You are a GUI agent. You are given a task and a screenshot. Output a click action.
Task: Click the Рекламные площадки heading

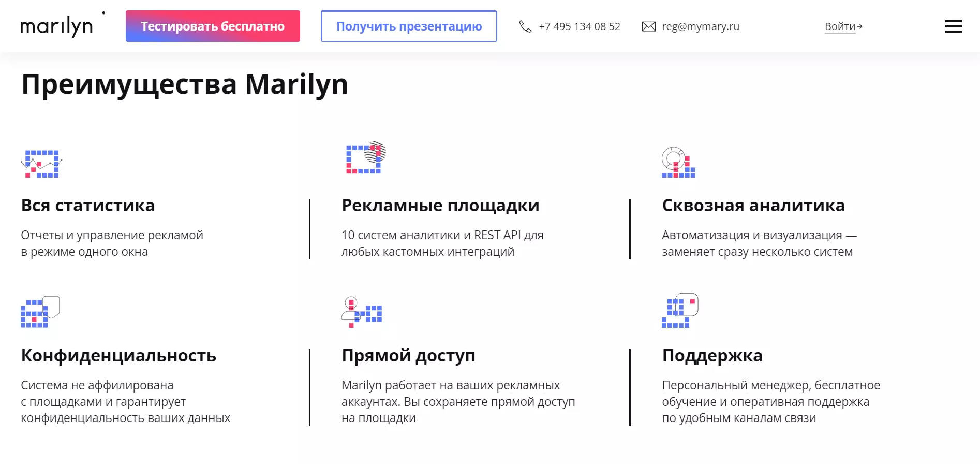(x=440, y=206)
